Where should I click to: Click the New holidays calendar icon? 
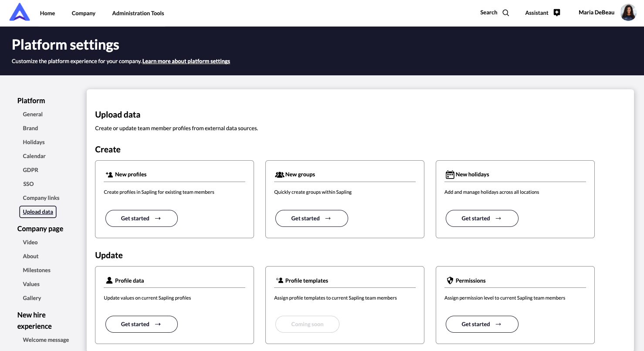point(450,175)
